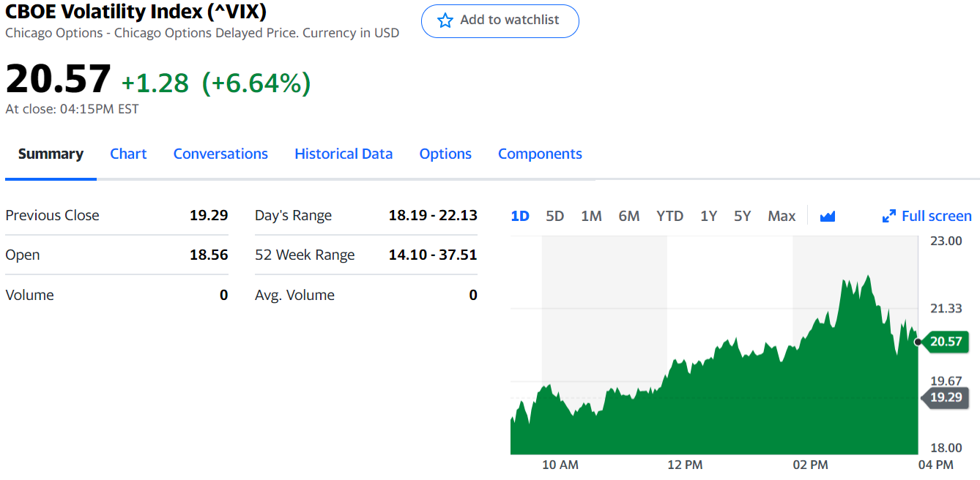Switch chart range to 1Y

point(708,216)
